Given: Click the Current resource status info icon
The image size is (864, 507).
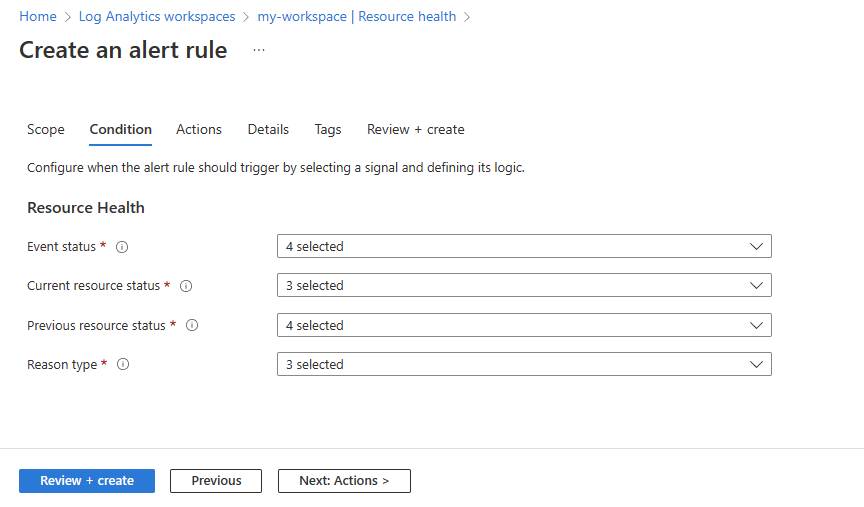Looking at the screenshot, I should [x=186, y=286].
